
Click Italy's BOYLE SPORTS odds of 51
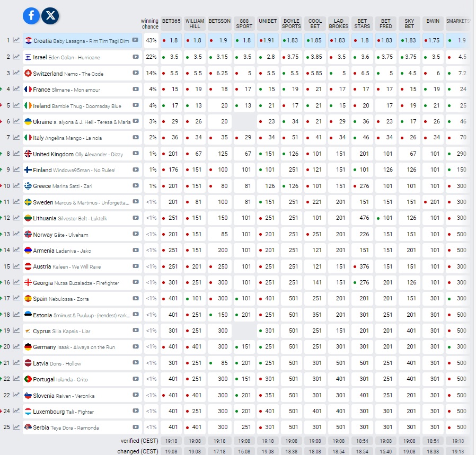292,137
